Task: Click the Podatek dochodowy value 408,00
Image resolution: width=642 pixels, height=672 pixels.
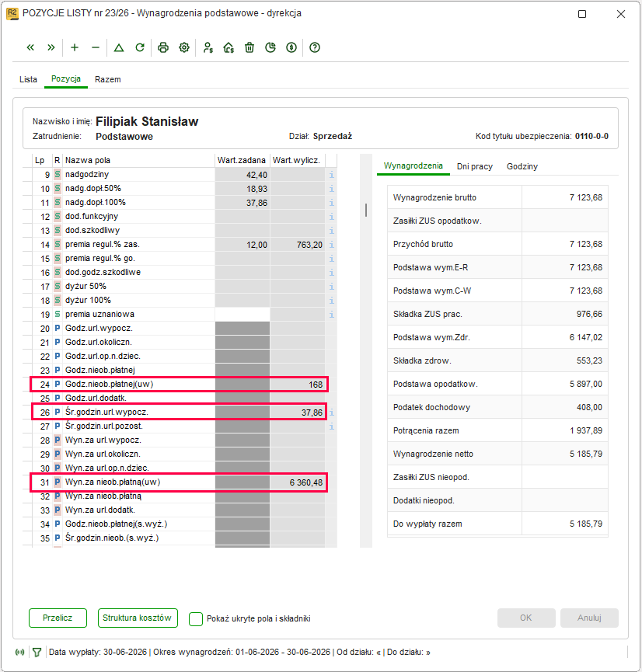Action: click(x=589, y=407)
